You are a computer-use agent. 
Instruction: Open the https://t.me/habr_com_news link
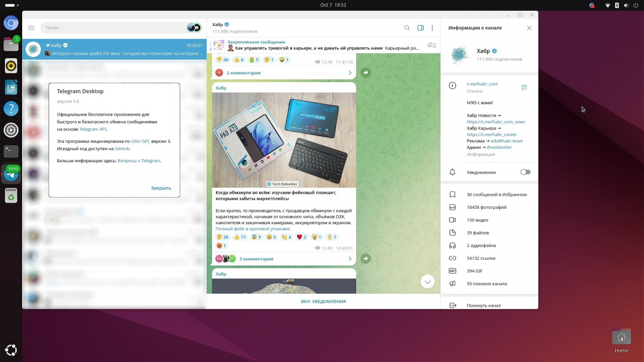click(496, 122)
